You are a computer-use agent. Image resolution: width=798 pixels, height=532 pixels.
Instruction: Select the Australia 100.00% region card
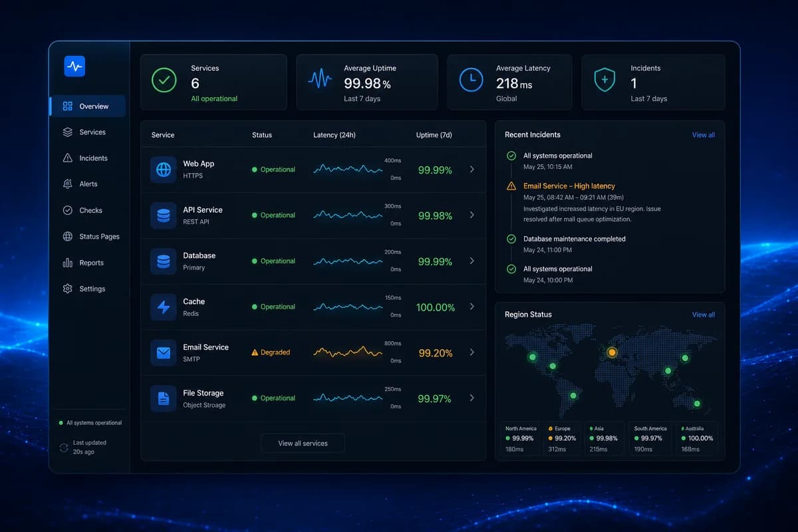(697, 438)
